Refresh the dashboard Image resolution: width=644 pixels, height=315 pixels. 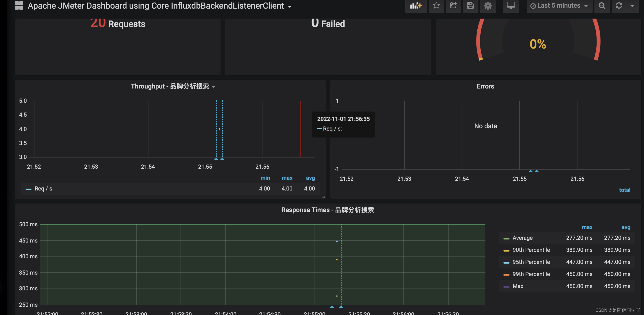619,6
